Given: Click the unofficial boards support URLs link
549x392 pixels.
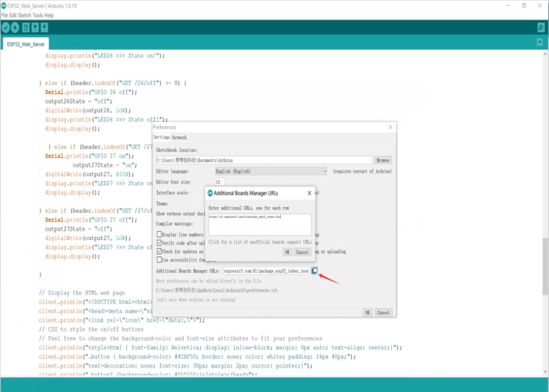Looking at the screenshot, I should [260, 242].
